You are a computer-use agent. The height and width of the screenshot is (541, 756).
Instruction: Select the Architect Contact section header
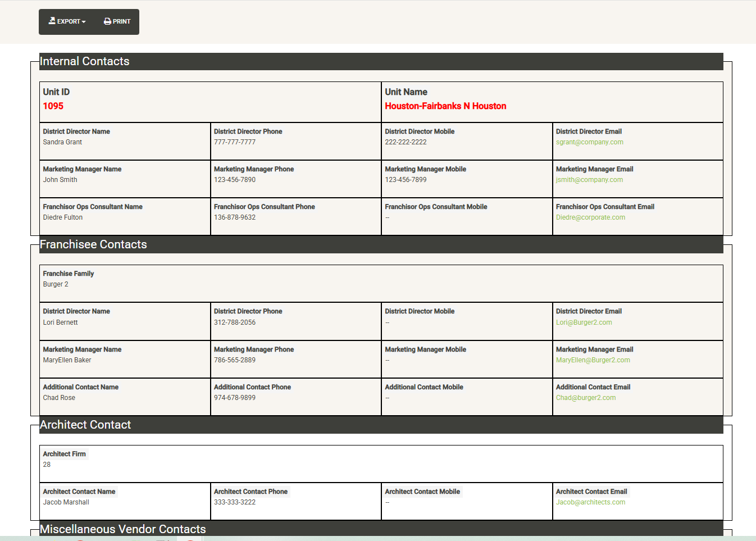[85, 425]
